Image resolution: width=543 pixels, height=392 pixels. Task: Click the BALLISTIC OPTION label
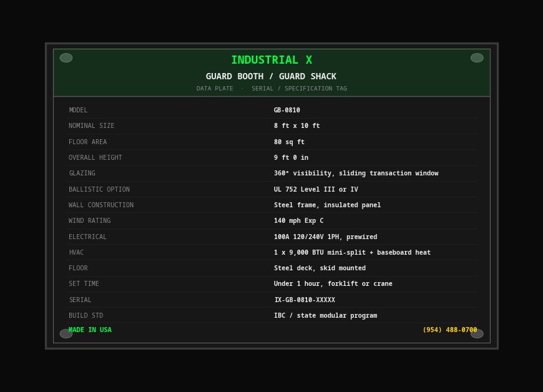coord(99,189)
